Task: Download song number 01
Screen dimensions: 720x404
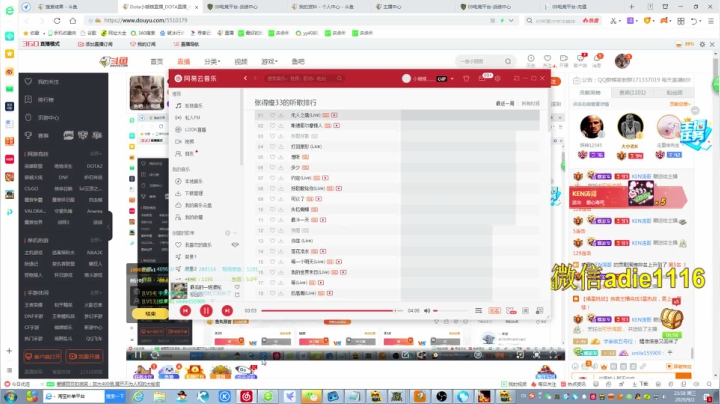Action: tap(281, 115)
